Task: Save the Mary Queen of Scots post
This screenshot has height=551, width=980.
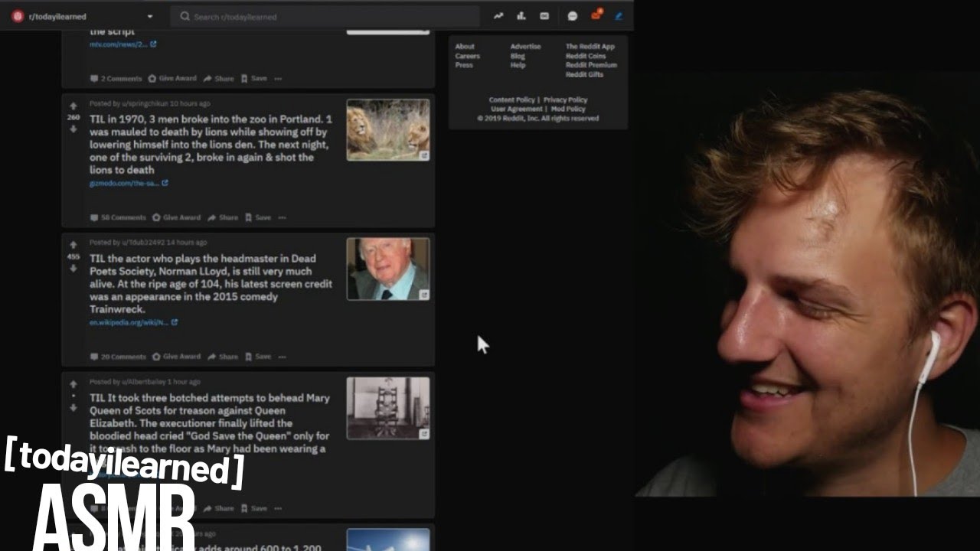Action: click(254, 508)
